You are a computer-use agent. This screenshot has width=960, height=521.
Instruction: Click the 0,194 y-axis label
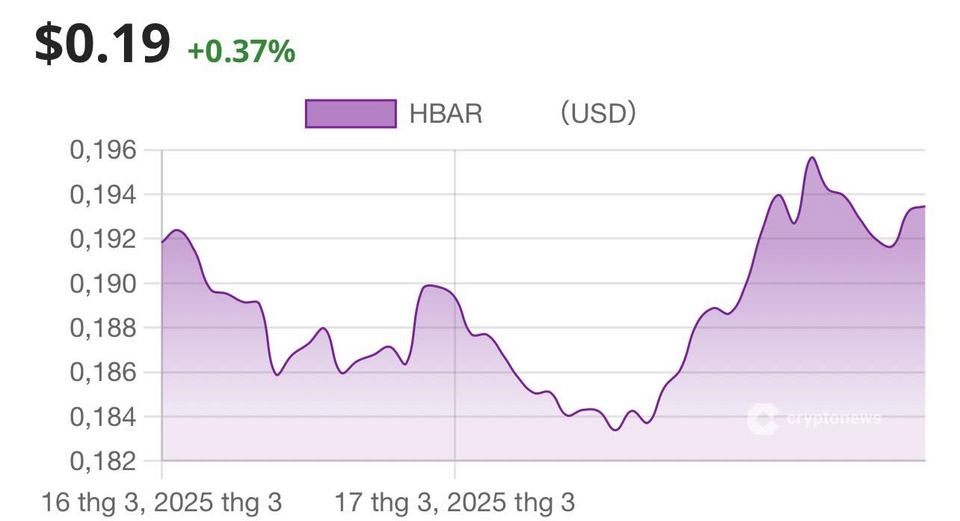coord(102,195)
